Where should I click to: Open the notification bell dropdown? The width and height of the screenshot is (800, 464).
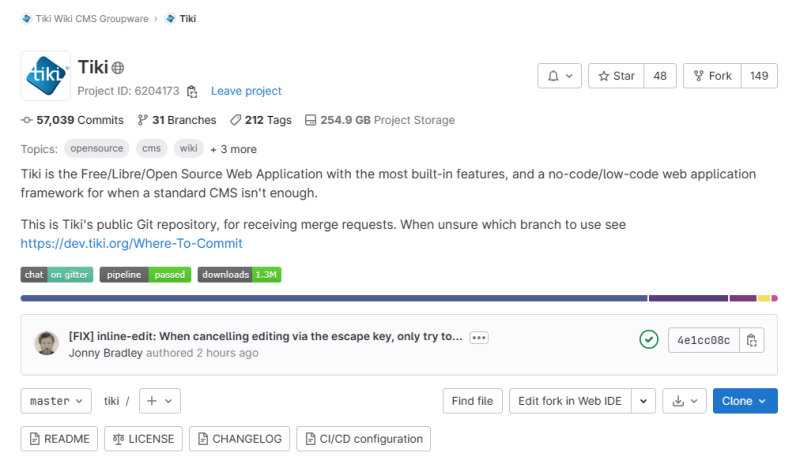pyautogui.click(x=559, y=76)
